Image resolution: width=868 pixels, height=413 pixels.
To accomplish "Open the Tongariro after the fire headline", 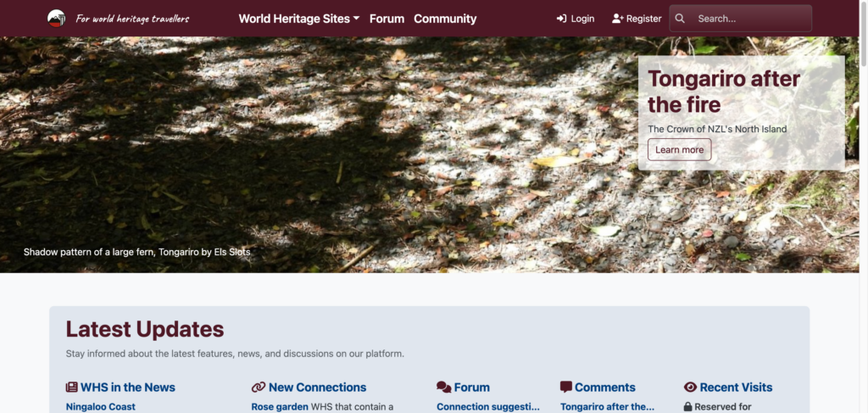I will (723, 92).
